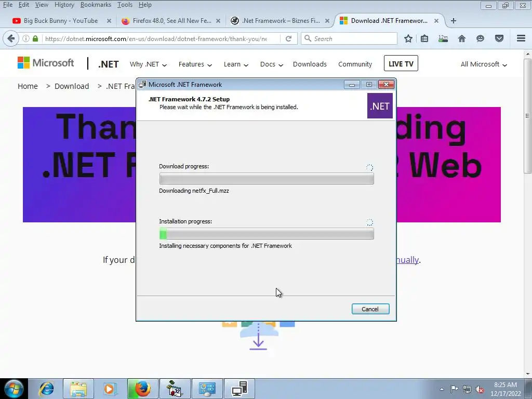Click the page vertical scrollbar thumb
This screenshot has width=532, height=399.
coord(527,116)
